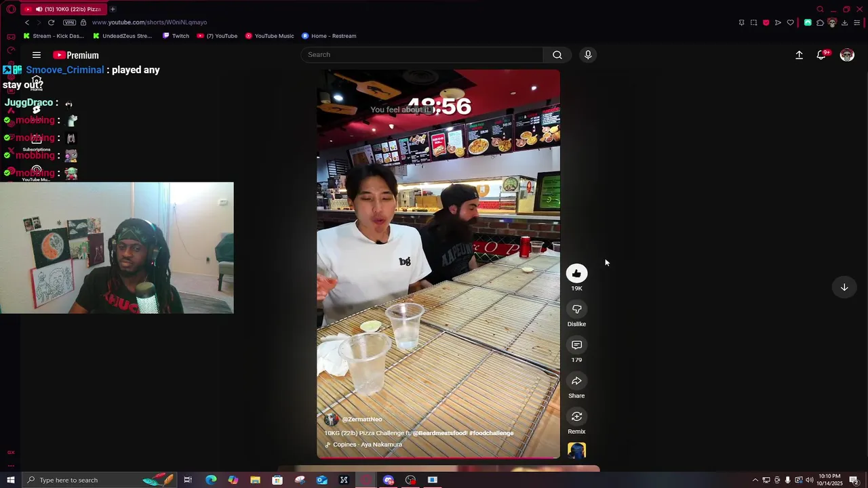Image resolution: width=868 pixels, height=488 pixels.
Task: Open the (7) YouTube bookmark
Action: point(217,36)
